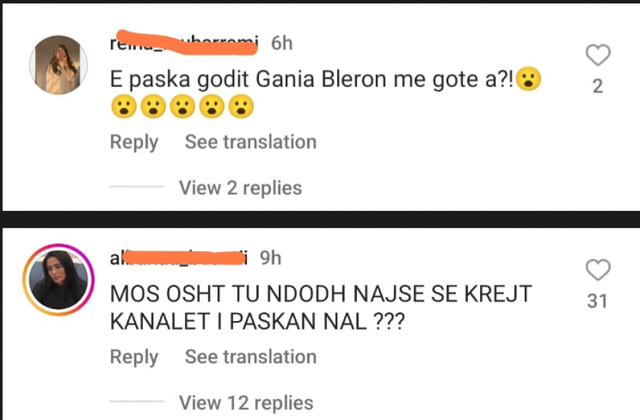Click the 9h timestamp
Image resolution: width=640 pixels, height=420 pixels.
[271, 258]
